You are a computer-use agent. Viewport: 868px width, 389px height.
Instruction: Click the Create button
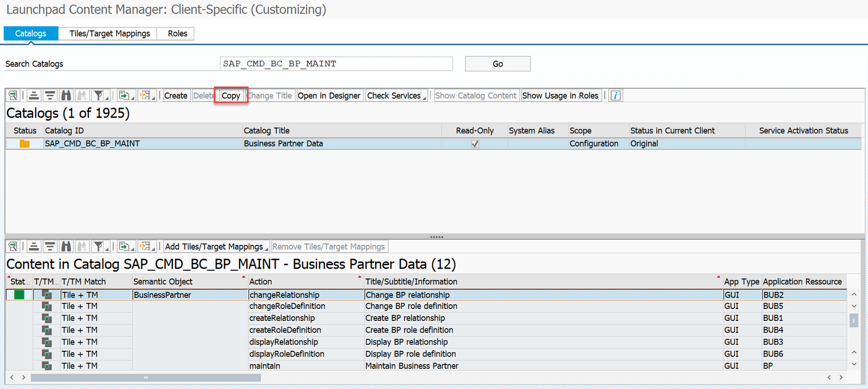click(x=176, y=96)
